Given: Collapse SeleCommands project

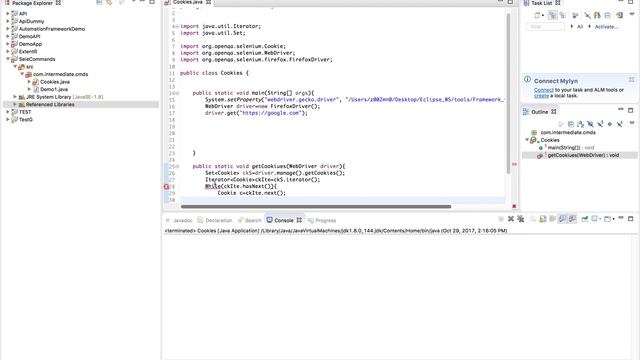Looking at the screenshot, I should 7,59.
